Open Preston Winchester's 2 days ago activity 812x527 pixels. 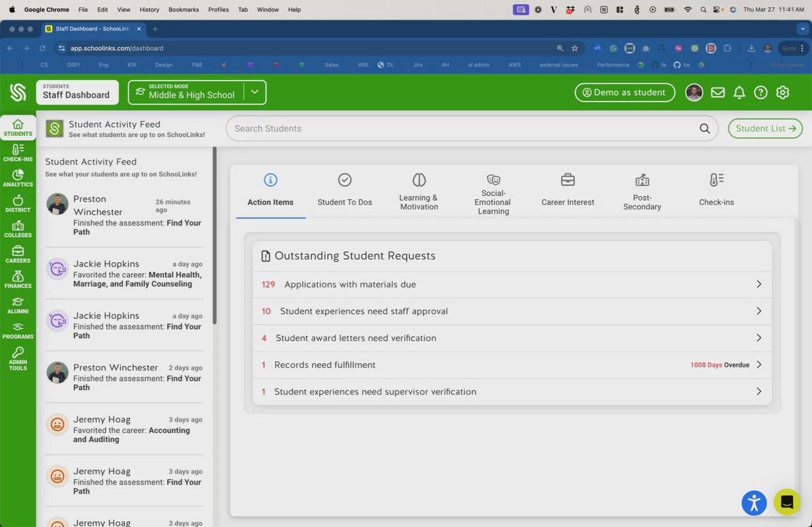(x=124, y=377)
